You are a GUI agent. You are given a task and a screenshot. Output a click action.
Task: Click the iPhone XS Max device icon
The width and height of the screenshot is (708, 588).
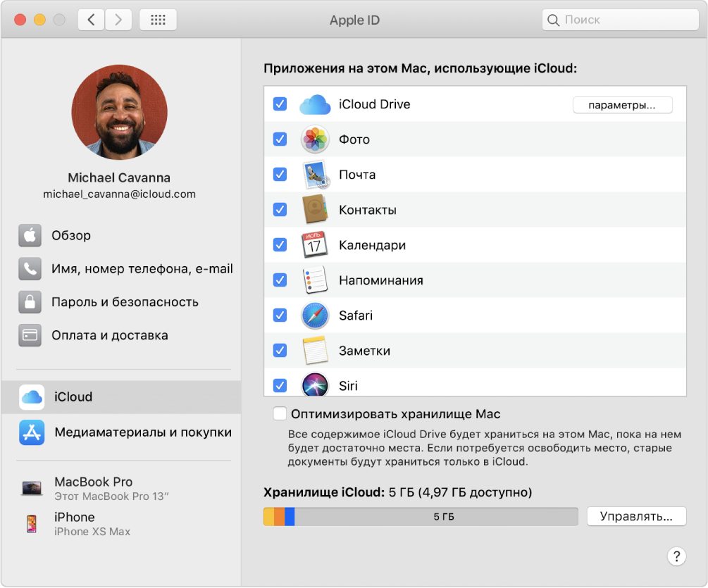coord(31,524)
